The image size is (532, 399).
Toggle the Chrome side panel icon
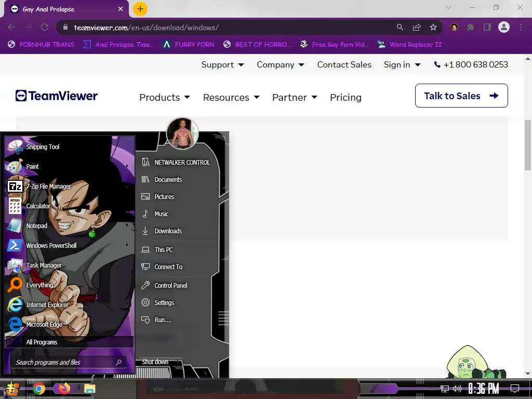487,27
